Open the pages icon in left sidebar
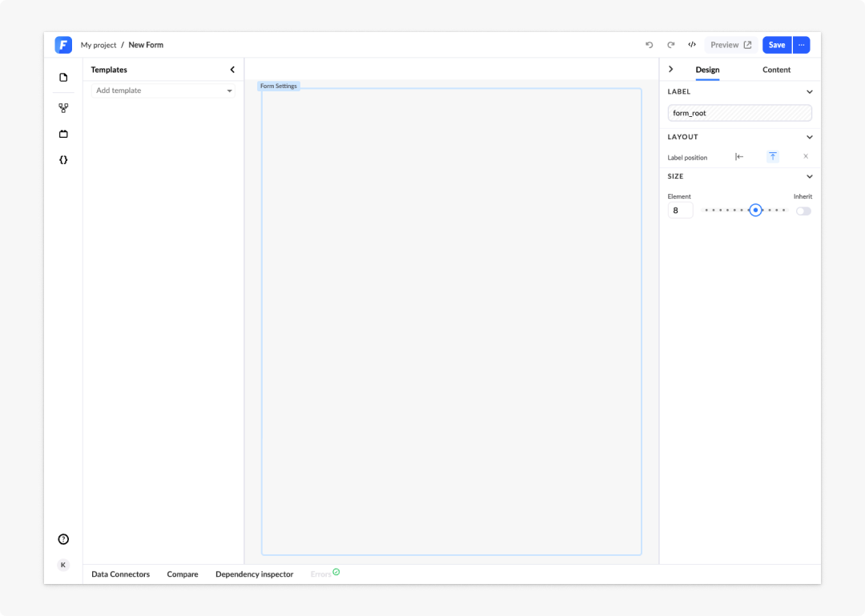Screen dimensions: 865x616 pos(63,77)
